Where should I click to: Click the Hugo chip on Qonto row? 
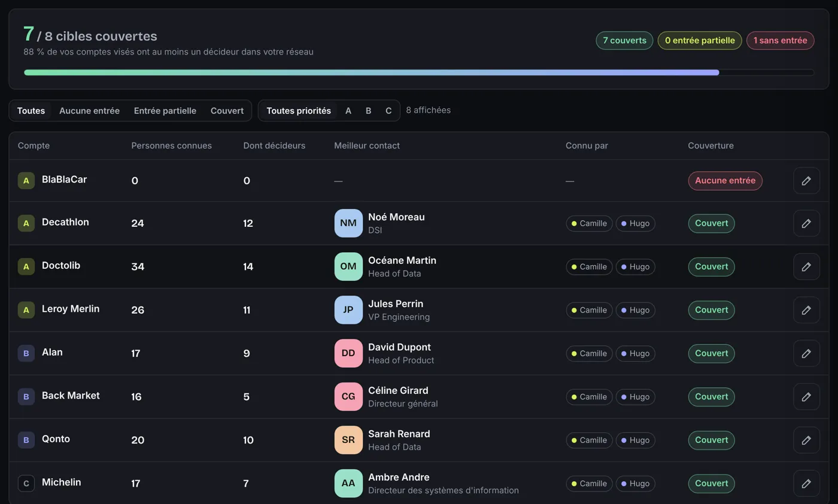pyautogui.click(x=635, y=441)
